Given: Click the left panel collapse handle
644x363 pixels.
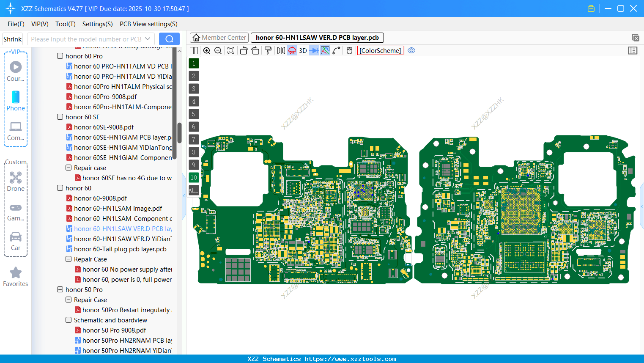Looking at the screenshot, I should 184,196.
